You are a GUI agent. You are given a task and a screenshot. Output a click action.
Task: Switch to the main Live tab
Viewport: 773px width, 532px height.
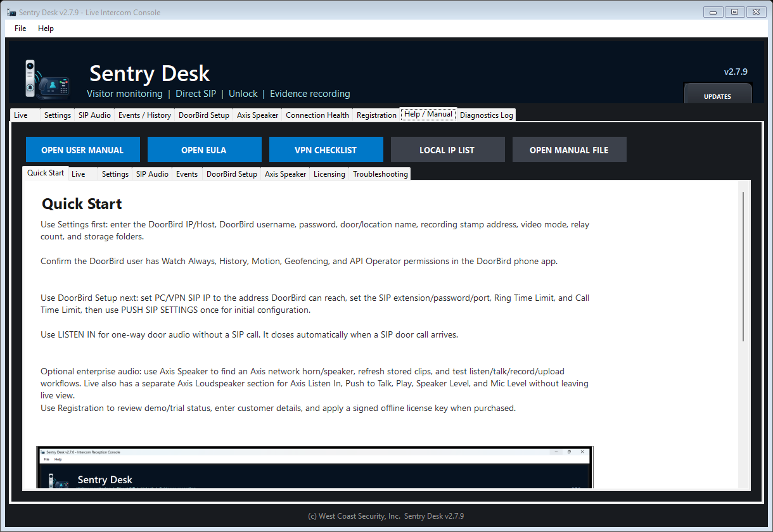(x=25, y=115)
